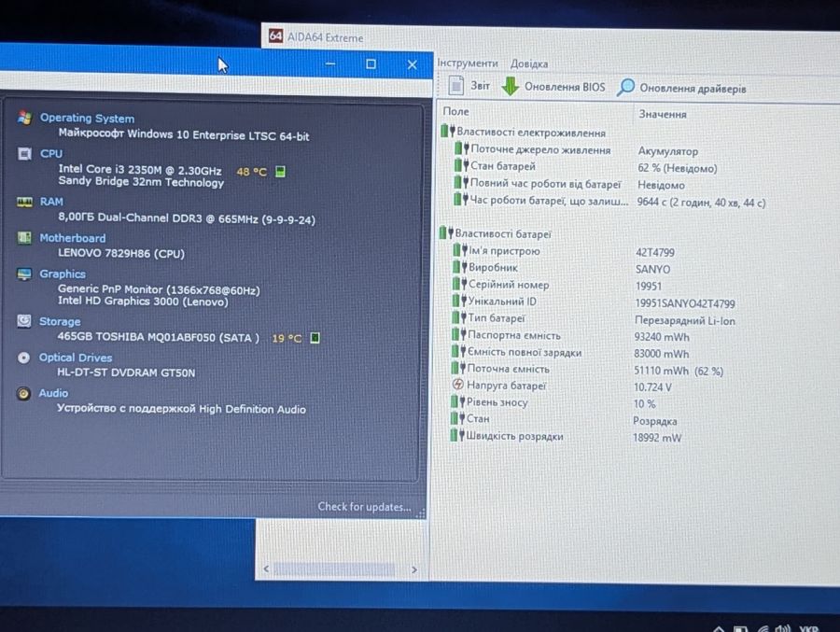Click the horizontal scrollbar thumb in AIDA64

(334, 569)
